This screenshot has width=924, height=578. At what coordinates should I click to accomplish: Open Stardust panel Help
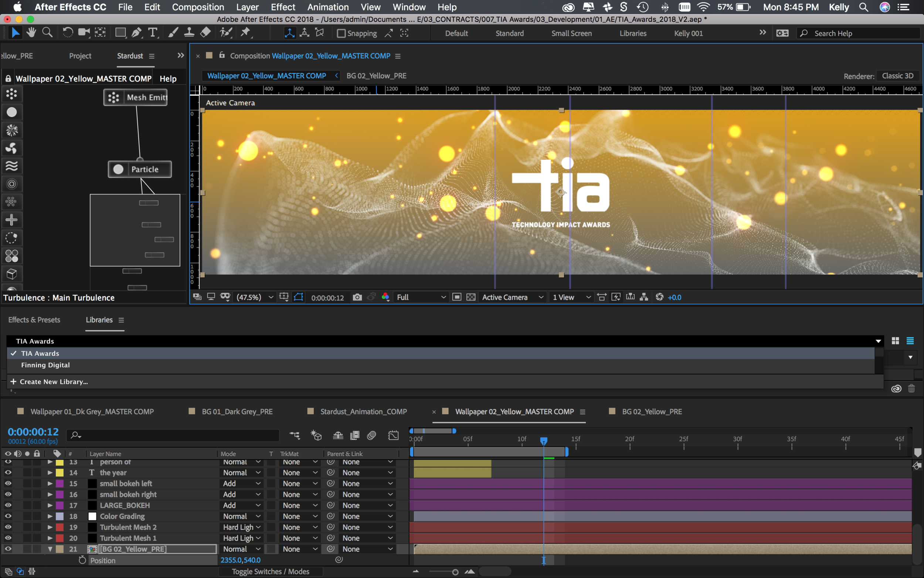point(168,79)
